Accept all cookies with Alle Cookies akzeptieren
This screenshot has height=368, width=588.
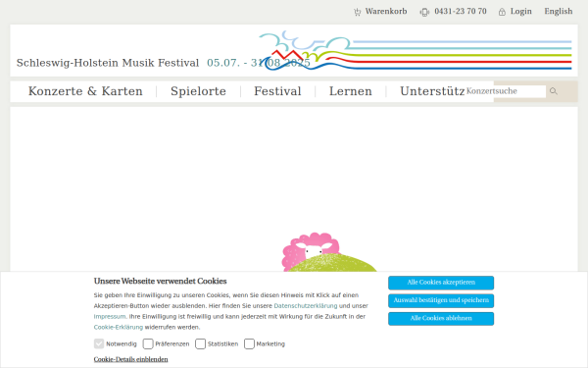click(x=441, y=283)
